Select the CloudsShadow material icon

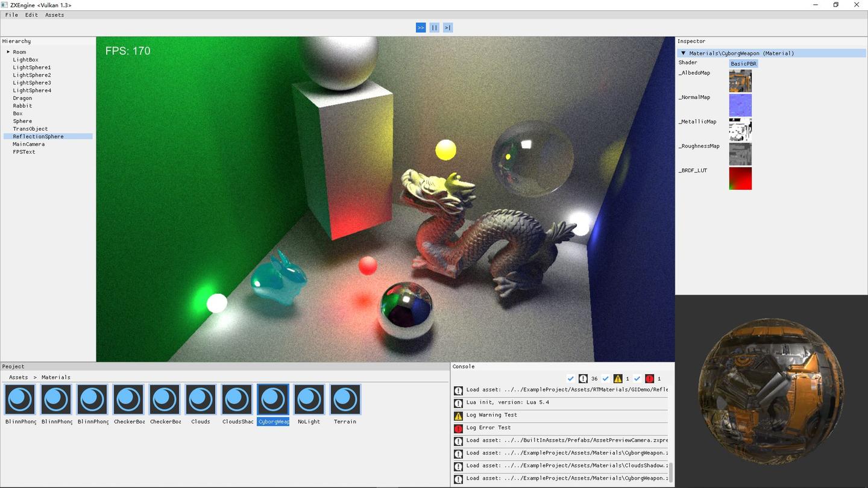click(x=236, y=399)
